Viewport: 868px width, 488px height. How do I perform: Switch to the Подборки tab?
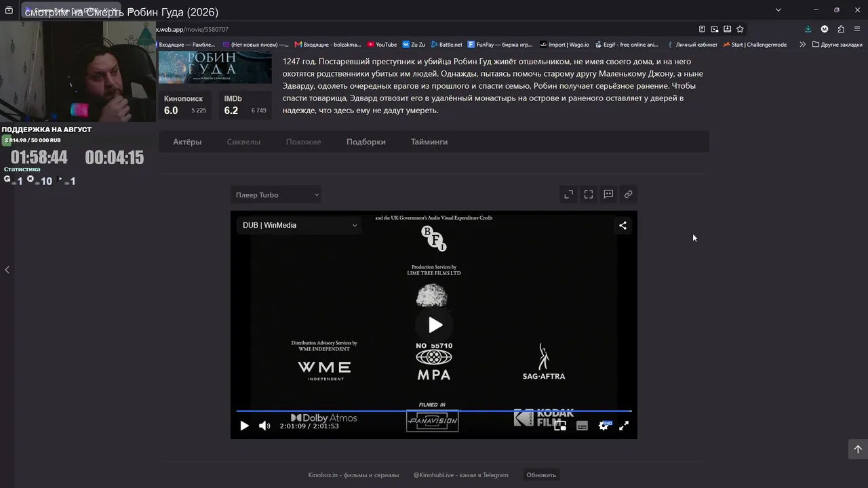pyautogui.click(x=366, y=142)
